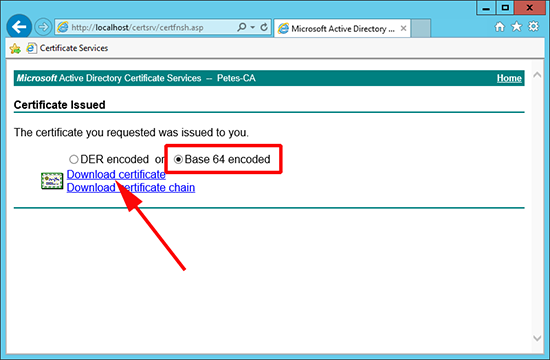Select the DER encoded radio button
Image resolution: width=550 pixels, height=360 pixels.
73,160
